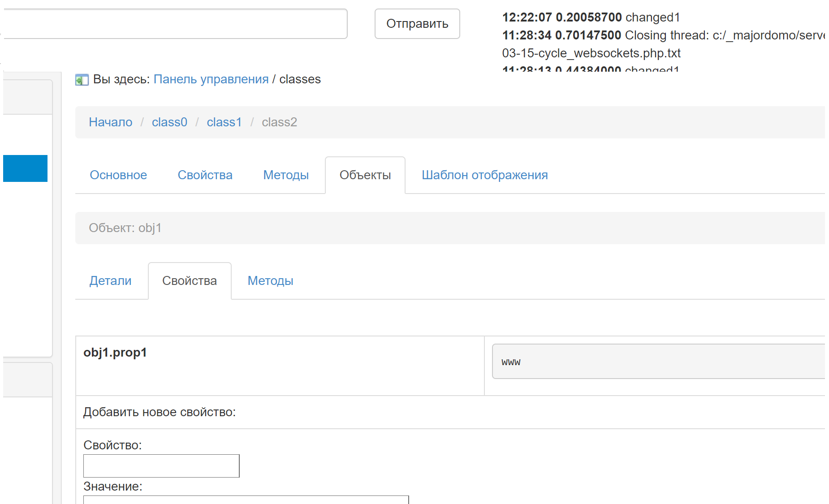Open class1 in the breadcrumb
Screen dimensions: 829x504
click(x=224, y=122)
